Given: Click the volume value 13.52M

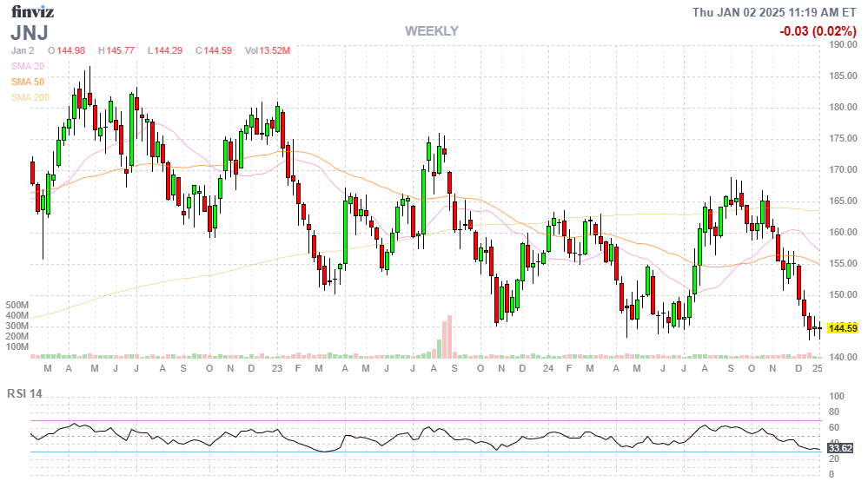Looking at the screenshot, I should pyautogui.click(x=275, y=51).
